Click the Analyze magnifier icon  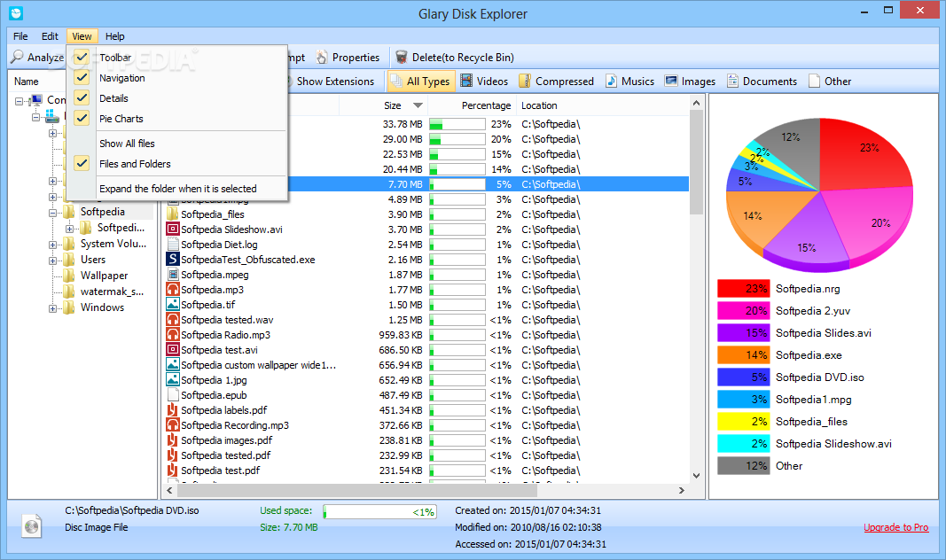coord(18,57)
